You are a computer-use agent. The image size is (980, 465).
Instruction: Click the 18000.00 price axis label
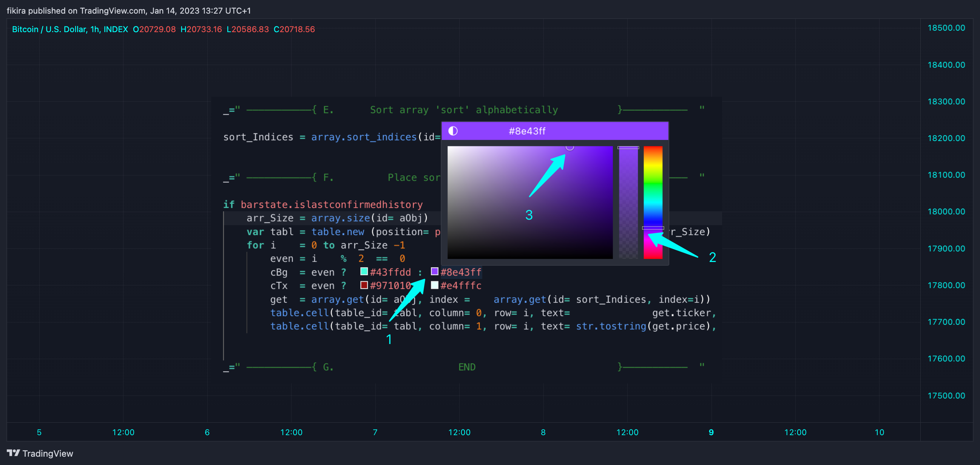pos(946,211)
